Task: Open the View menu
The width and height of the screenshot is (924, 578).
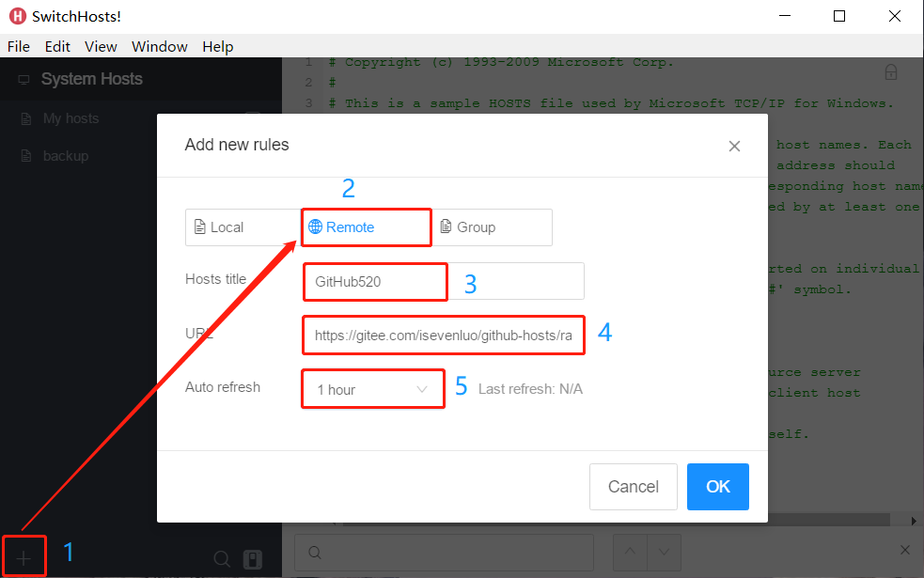Action: (101, 46)
